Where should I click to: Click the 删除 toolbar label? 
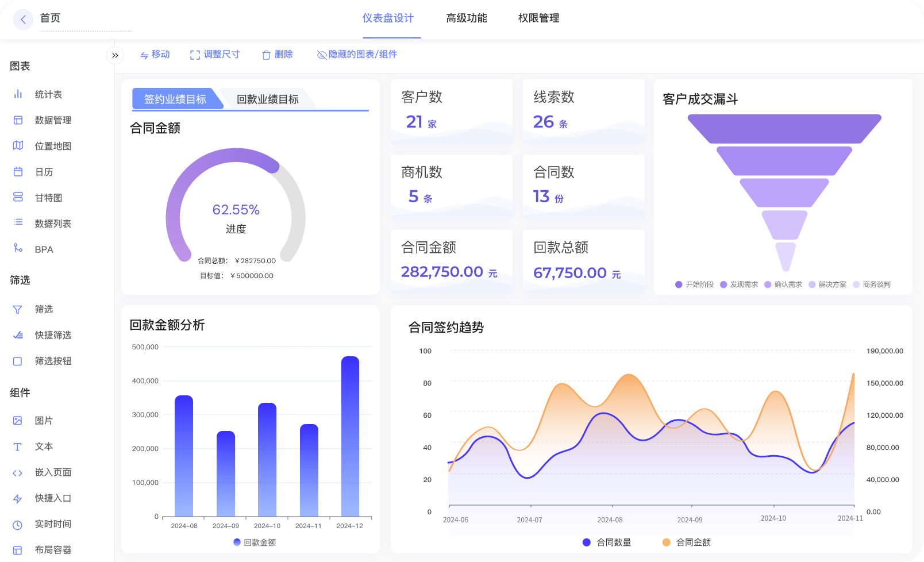[x=284, y=54]
